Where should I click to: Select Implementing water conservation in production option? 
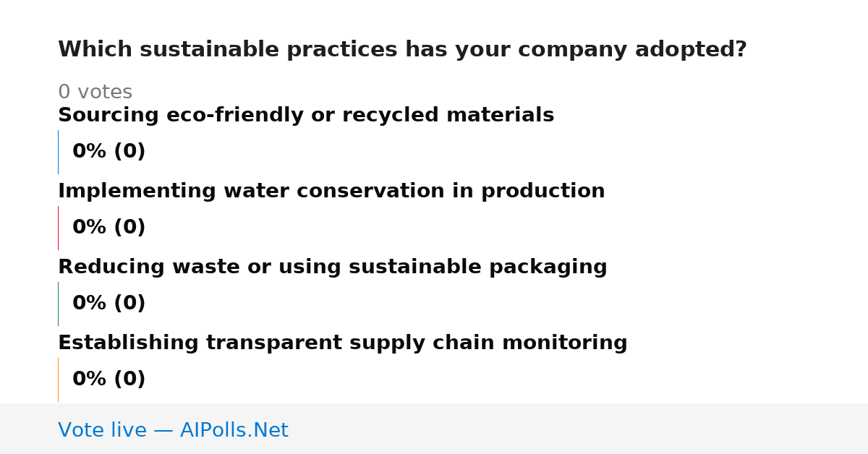click(331, 192)
